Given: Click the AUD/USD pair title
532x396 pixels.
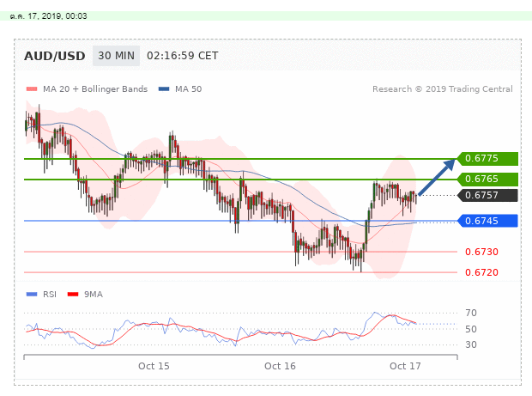Looking at the screenshot, I should tap(55, 56).
